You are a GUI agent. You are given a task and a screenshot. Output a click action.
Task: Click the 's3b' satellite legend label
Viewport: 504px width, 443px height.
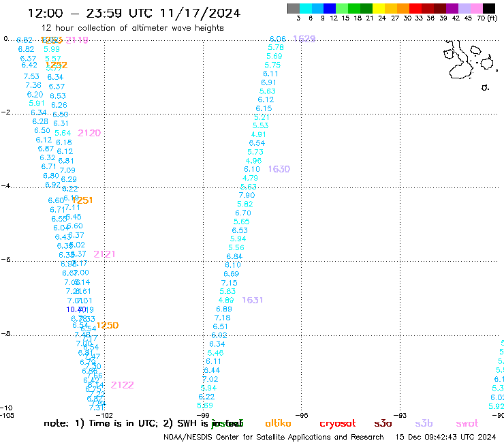tap(424, 423)
